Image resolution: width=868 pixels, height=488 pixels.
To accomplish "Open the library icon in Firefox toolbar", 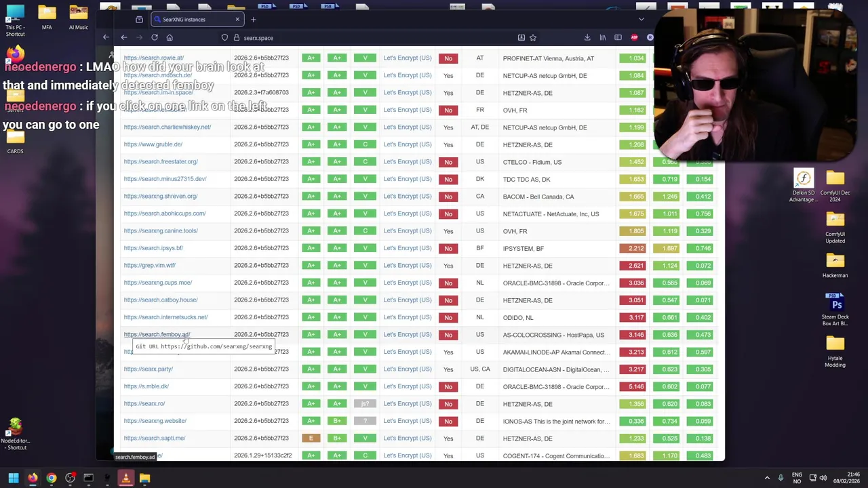I will coord(602,38).
